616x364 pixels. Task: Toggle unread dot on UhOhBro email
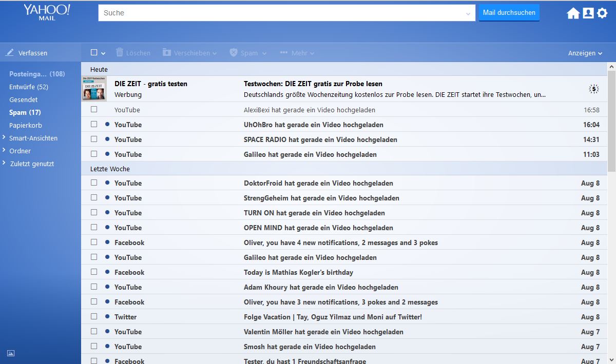point(107,124)
